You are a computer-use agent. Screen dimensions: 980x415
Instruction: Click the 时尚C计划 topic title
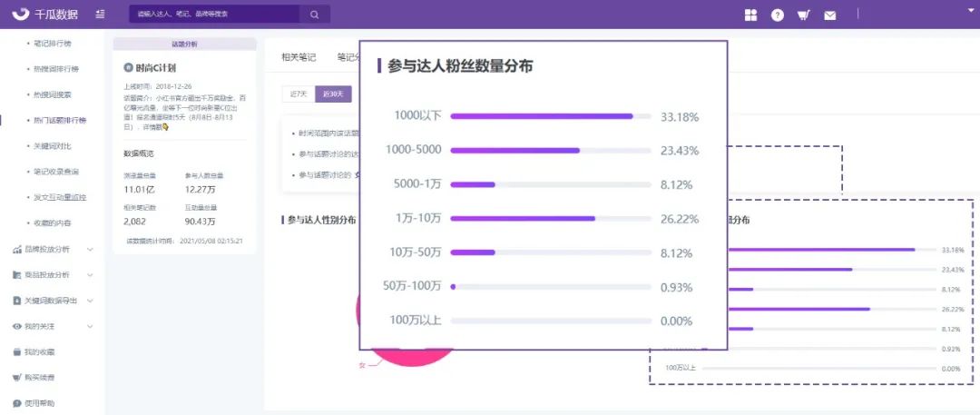click(156, 67)
